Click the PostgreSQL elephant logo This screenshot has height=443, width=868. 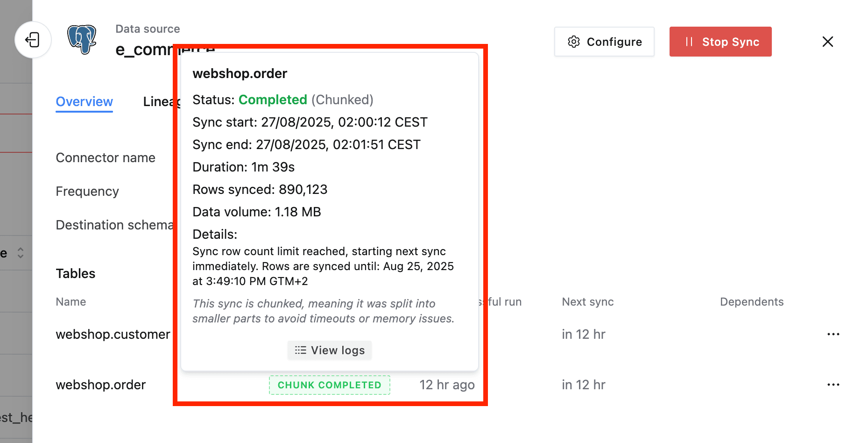(82, 39)
